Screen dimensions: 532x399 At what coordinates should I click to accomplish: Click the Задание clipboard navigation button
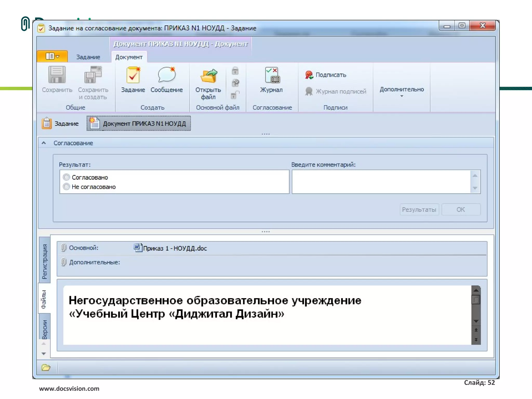pos(60,123)
